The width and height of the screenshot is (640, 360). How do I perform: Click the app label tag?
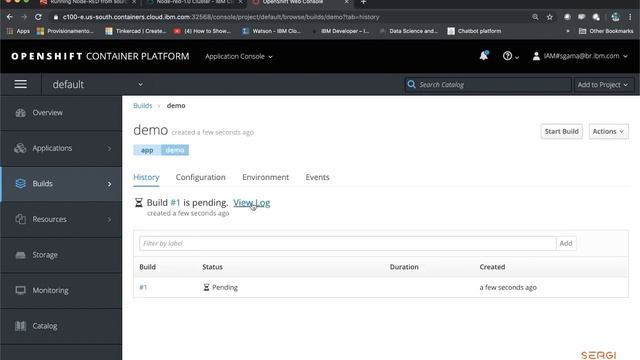tap(147, 150)
